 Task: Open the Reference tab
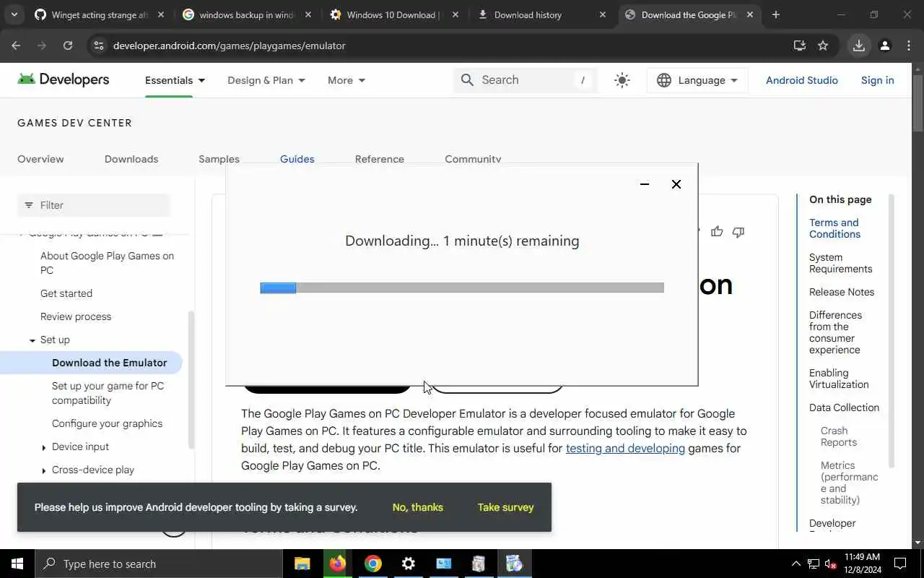[380, 159]
